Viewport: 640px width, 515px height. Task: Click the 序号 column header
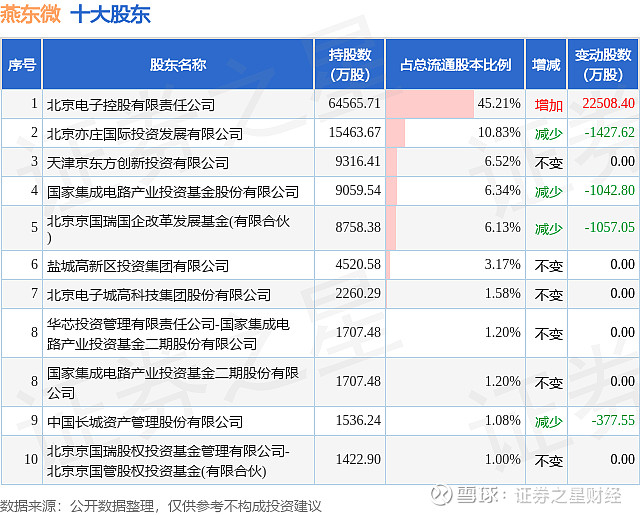22,64
